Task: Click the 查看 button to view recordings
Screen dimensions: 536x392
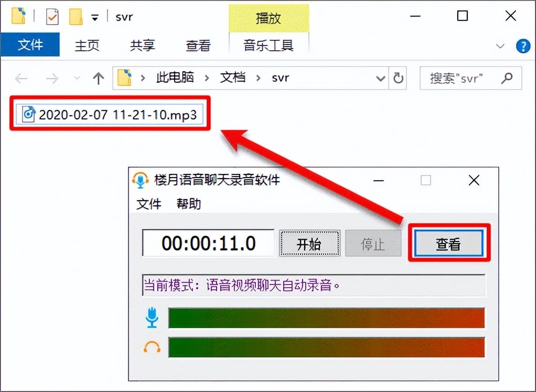Action: pyautogui.click(x=448, y=244)
